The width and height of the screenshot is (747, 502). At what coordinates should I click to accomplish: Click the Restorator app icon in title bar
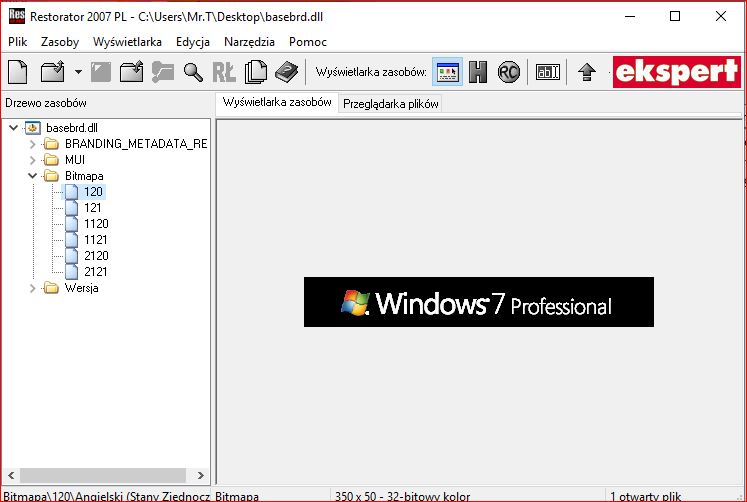pyautogui.click(x=17, y=16)
